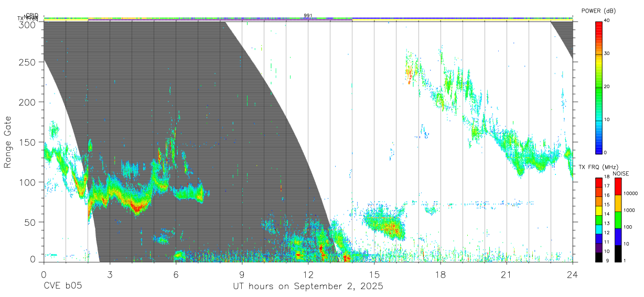Click the 24 tick on UT hours axis
This screenshot has width=644, height=297.
572,274
